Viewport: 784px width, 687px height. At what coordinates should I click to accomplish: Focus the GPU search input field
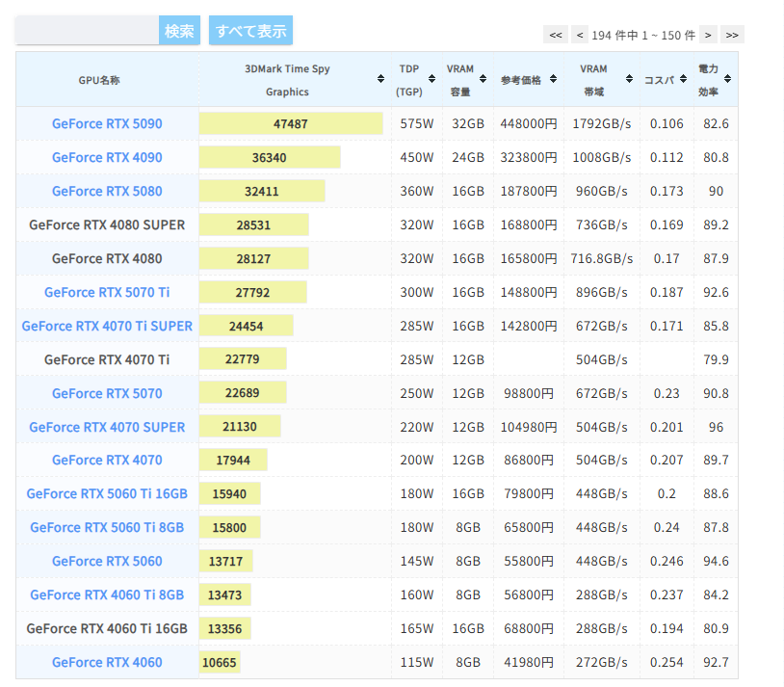pos(87,31)
